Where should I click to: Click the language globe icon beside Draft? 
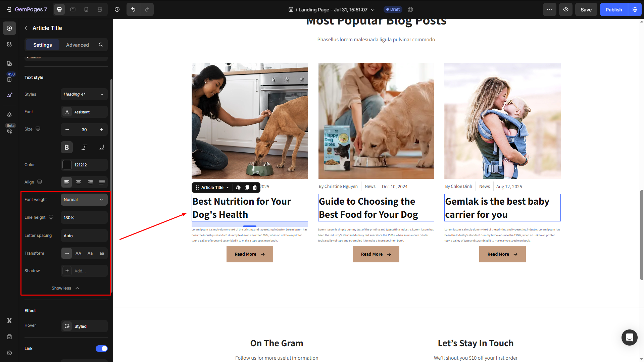[410, 9]
